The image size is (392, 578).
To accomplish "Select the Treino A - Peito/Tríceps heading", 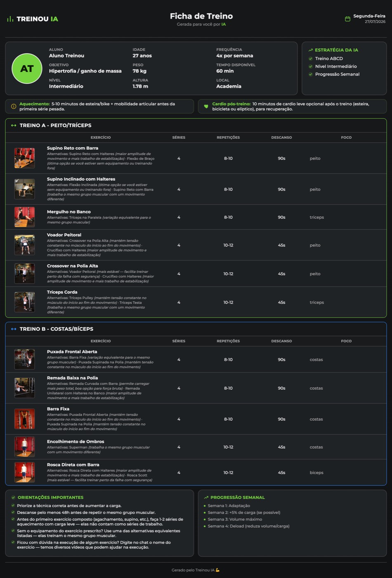I will pyautogui.click(x=56, y=126).
